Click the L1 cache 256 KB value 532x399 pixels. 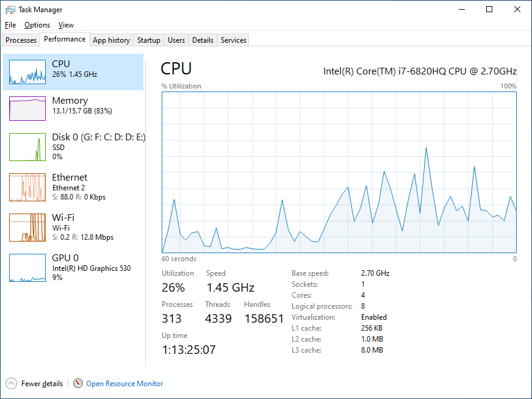pos(372,328)
